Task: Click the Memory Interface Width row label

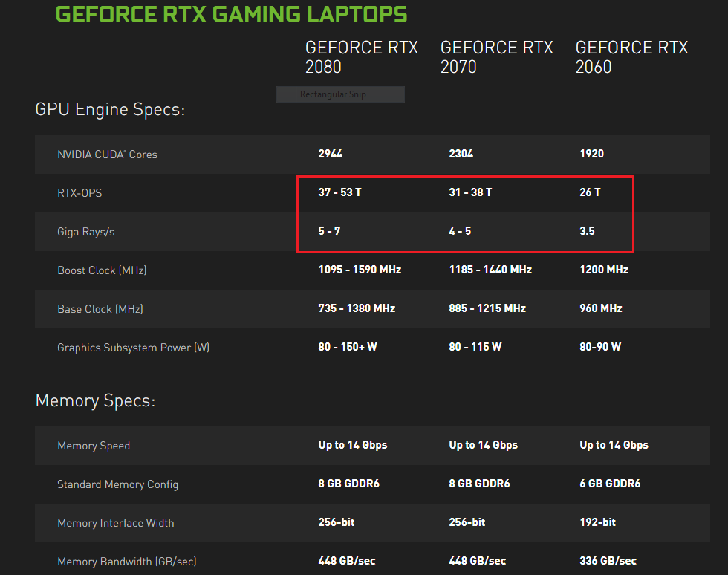Action: [115, 523]
